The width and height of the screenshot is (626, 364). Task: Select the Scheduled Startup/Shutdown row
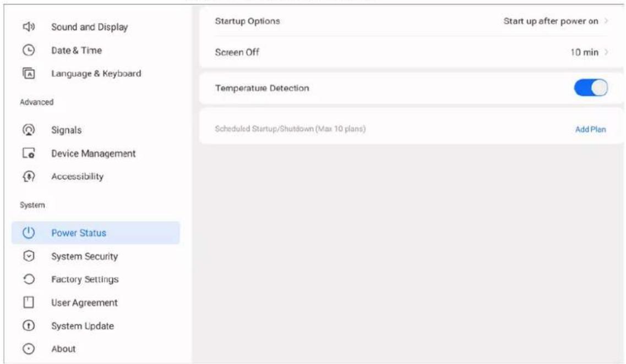(x=411, y=129)
